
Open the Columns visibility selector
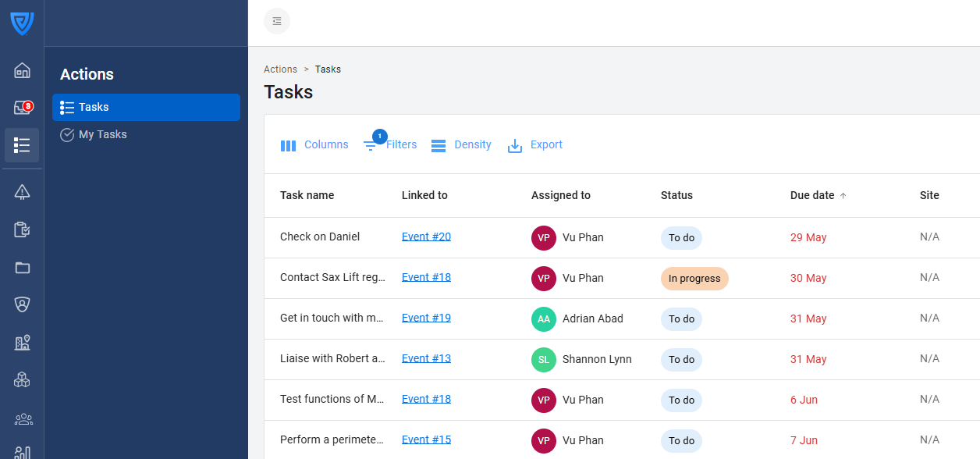314,145
